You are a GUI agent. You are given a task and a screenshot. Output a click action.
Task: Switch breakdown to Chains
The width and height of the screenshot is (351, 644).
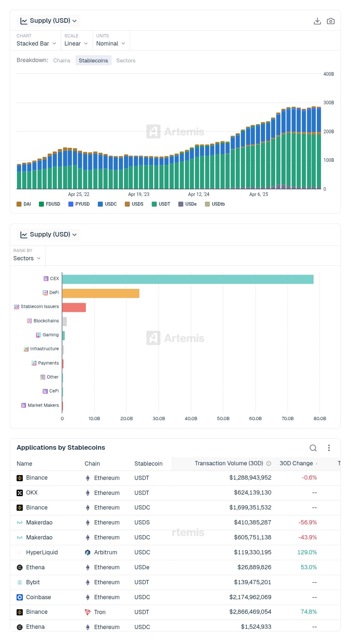coord(62,60)
